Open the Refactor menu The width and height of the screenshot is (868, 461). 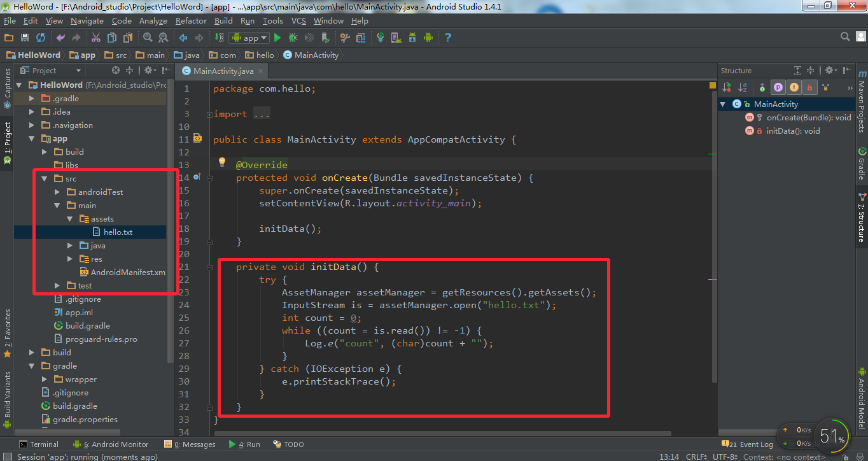click(191, 20)
